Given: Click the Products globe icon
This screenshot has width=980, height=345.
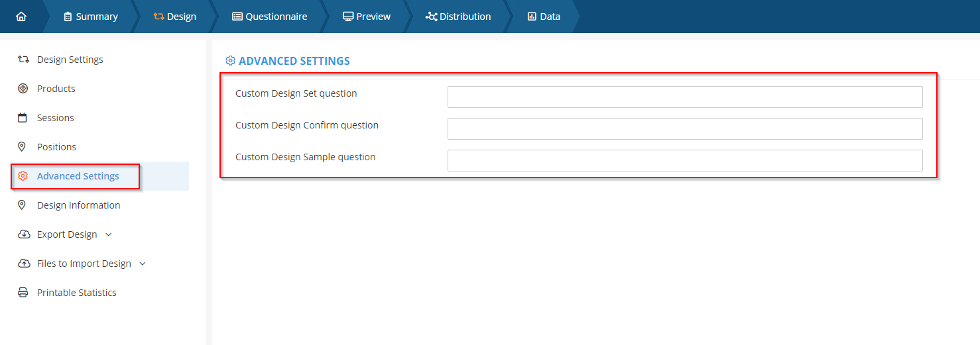Looking at the screenshot, I should click(x=23, y=89).
